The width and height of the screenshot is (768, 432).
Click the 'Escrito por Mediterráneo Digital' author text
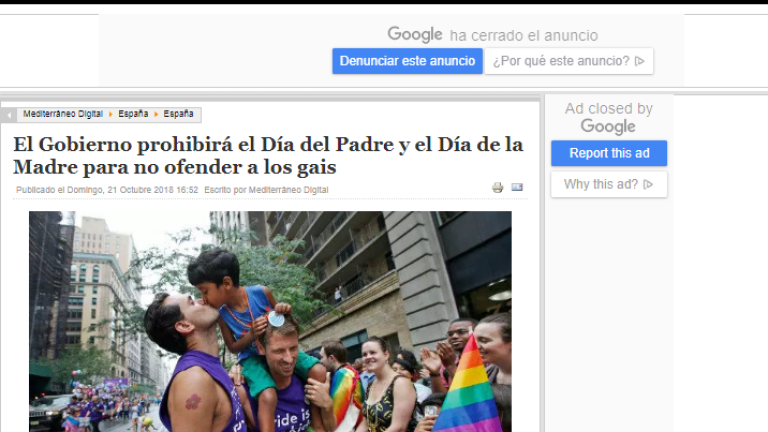(x=266, y=190)
